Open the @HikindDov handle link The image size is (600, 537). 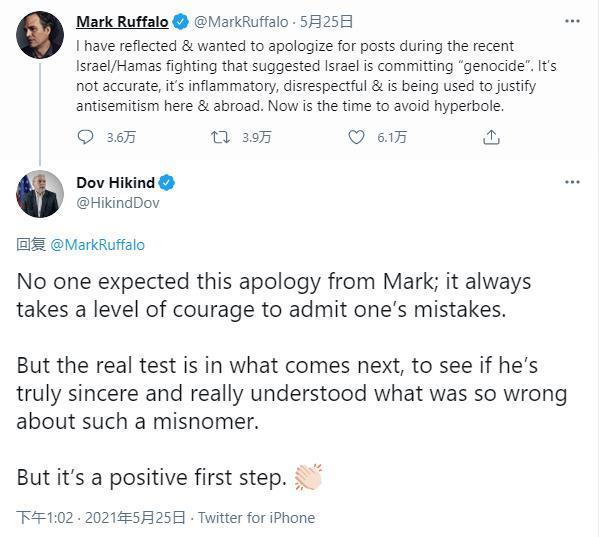click(117, 203)
